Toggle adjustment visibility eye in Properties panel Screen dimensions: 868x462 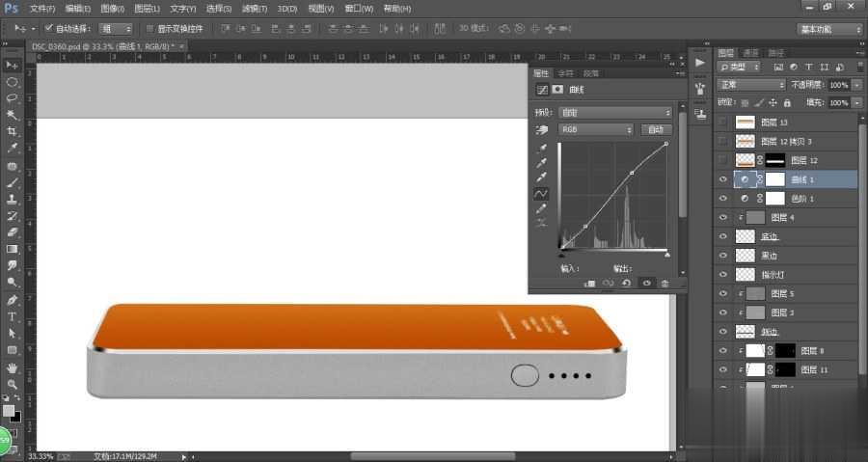[x=646, y=284]
